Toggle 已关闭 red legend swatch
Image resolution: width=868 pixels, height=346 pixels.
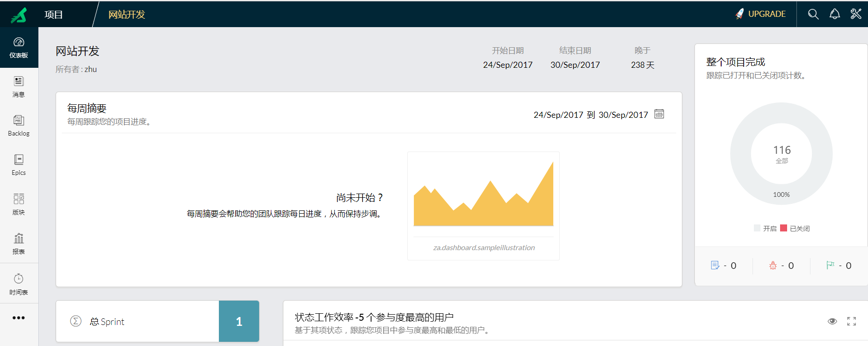[x=784, y=228]
